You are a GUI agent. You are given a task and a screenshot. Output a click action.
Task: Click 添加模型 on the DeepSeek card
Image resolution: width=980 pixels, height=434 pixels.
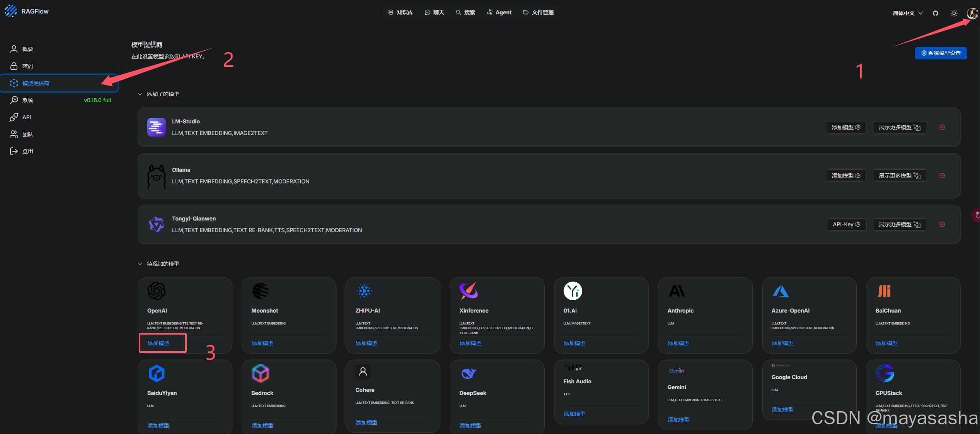coord(470,425)
